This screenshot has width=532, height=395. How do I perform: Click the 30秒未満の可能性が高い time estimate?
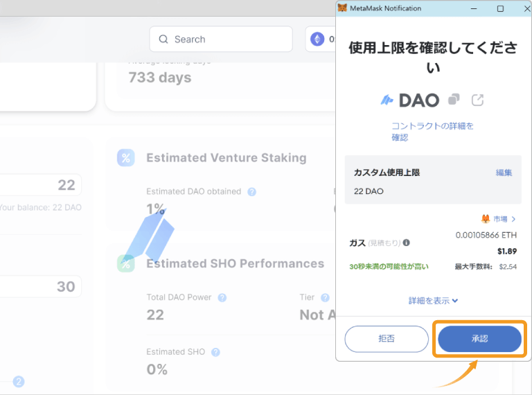click(x=389, y=267)
